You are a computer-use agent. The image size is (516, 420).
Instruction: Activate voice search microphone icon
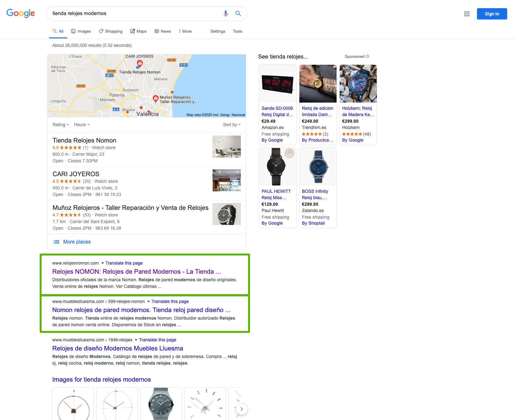tap(225, 14)
